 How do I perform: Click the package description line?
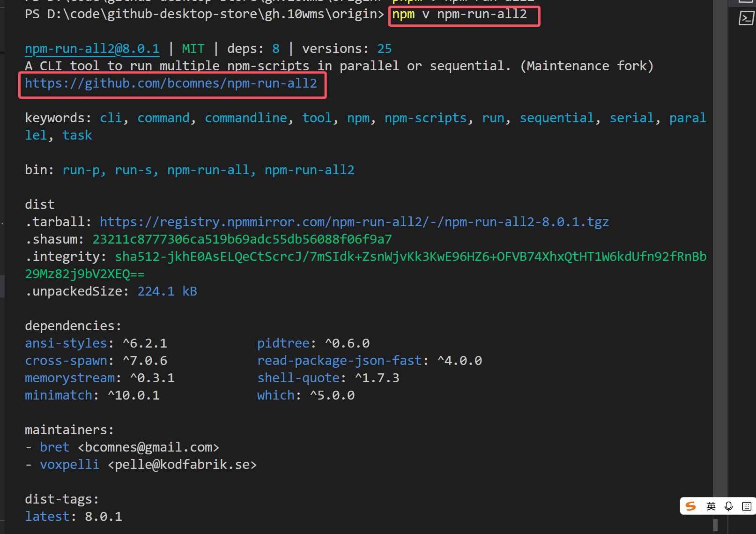pos(339,66)
